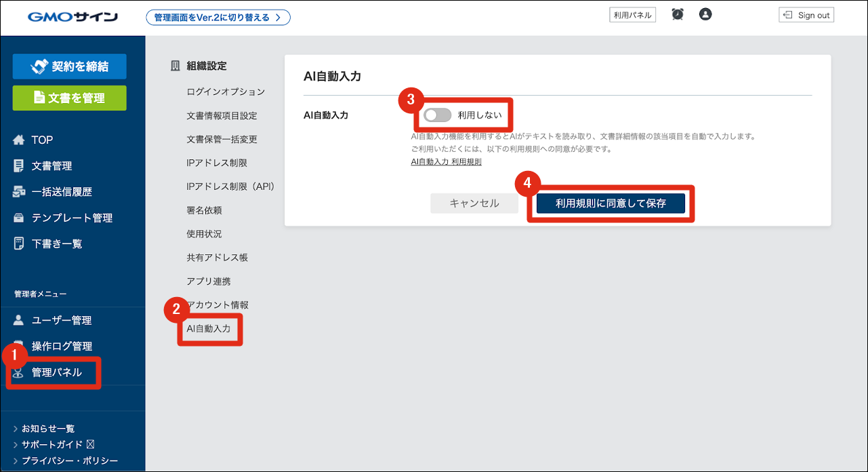
Task: Click the TOP home icon in sidebar
Action: point(19,140)
